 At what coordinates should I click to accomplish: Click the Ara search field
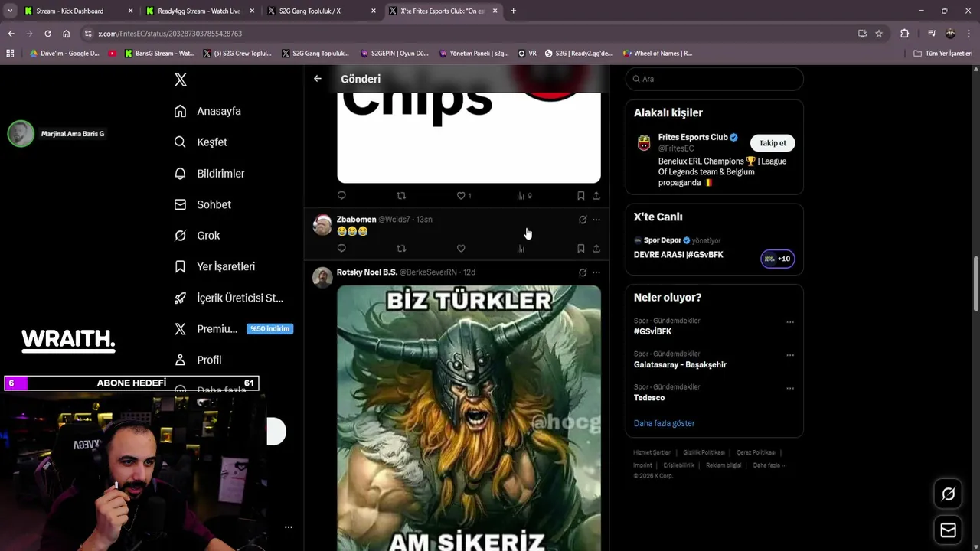click(714, 79)
